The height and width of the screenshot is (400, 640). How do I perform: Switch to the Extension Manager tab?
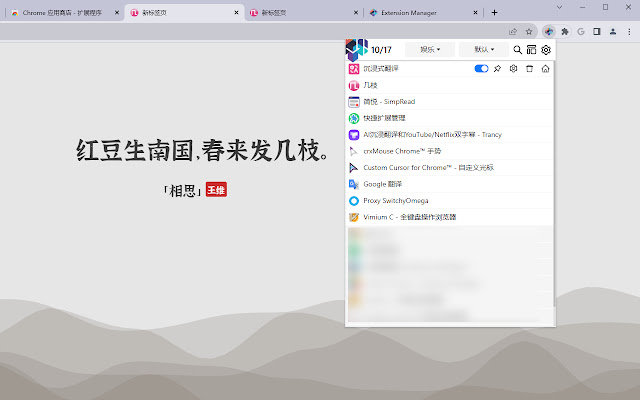click(422, 13)
